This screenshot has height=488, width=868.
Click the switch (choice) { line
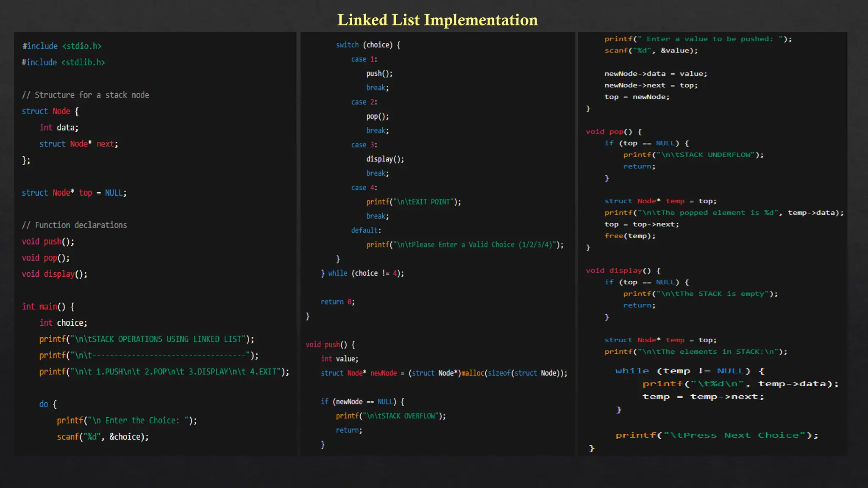coord(368,45)
